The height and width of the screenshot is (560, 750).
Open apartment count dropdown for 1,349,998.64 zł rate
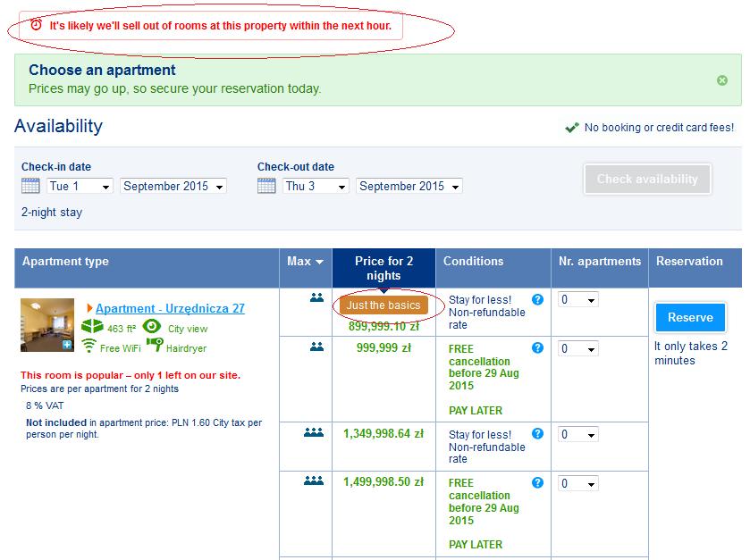click(577, 434)
